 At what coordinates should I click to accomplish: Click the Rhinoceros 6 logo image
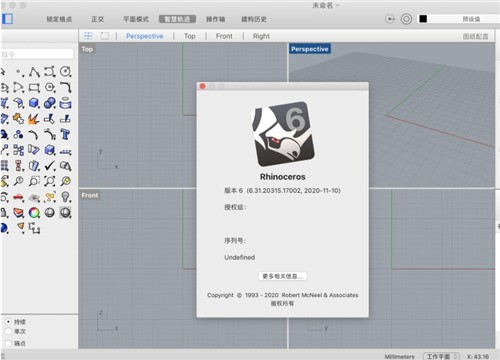pos(283,134)
